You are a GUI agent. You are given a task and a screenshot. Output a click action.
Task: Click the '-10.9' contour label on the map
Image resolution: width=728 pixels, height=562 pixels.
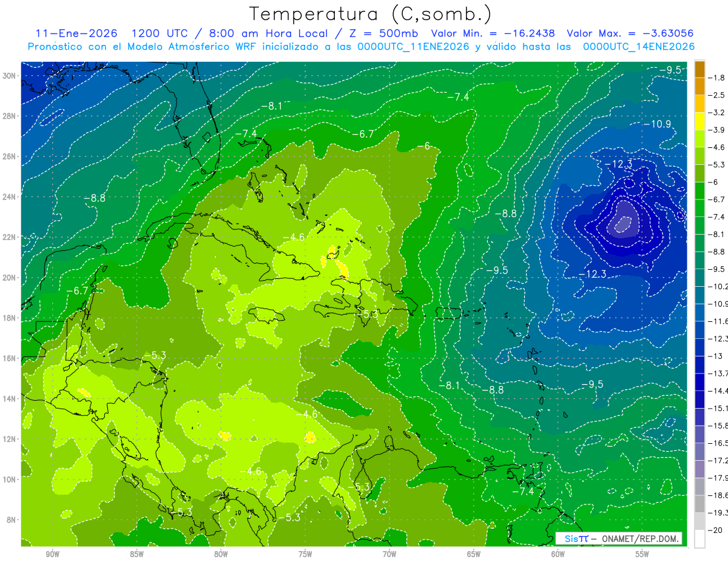[657, 124]
